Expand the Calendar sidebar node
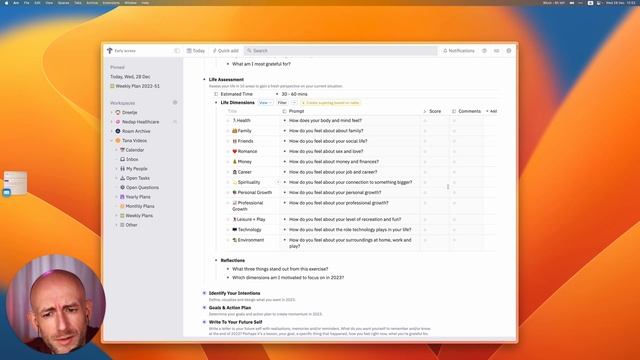The height and width of the screenshot is (360, 640). point(116,150)
